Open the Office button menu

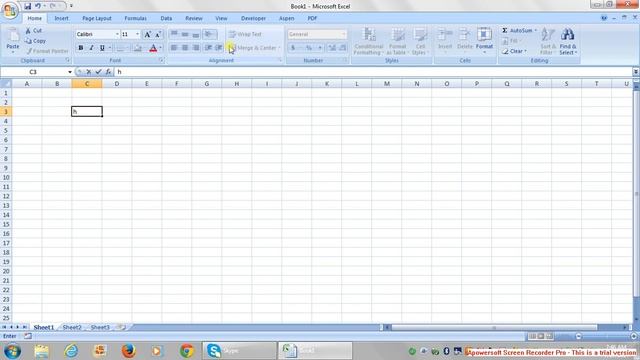pos(10,10)
